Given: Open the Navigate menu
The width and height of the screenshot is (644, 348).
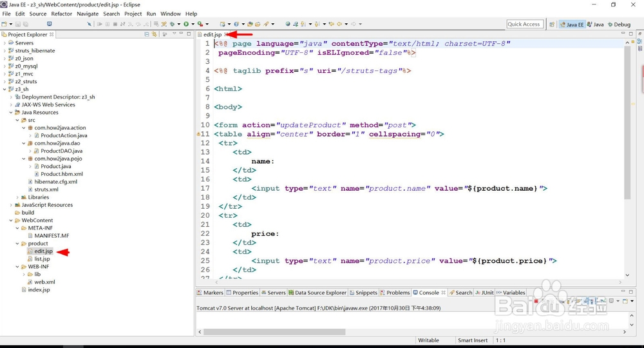Looking at the screenshot, I should [88, 14].
